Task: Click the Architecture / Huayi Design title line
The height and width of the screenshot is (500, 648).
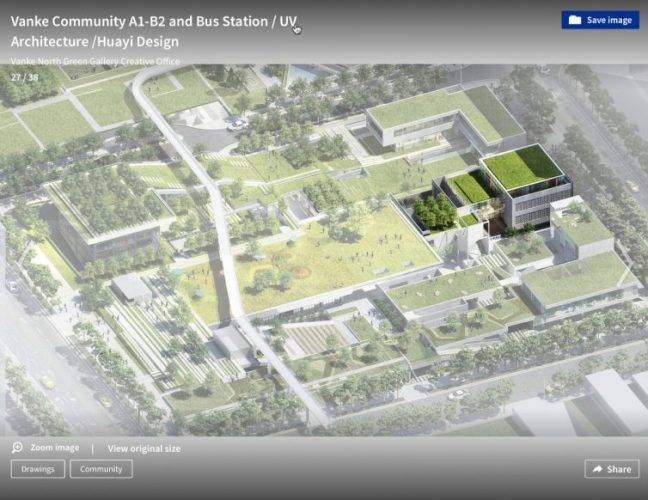Action: [95, 42]
